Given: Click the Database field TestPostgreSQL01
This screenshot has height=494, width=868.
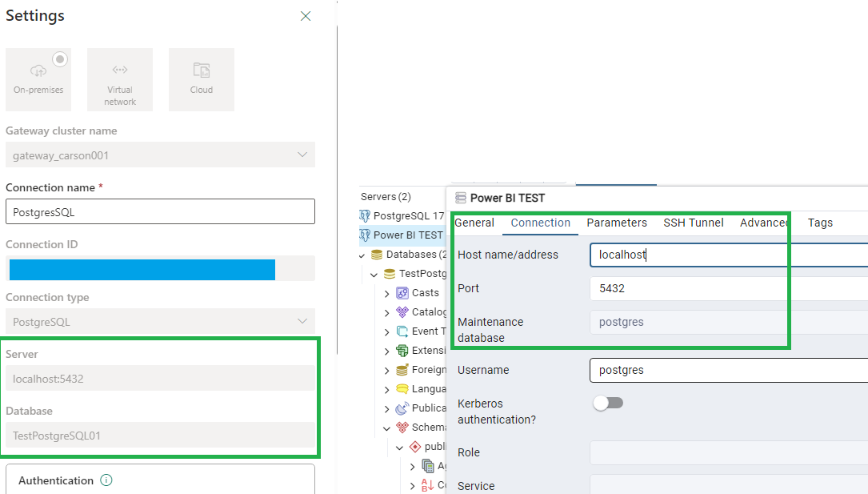Looking at the screenshot, I should coord(160,436).
